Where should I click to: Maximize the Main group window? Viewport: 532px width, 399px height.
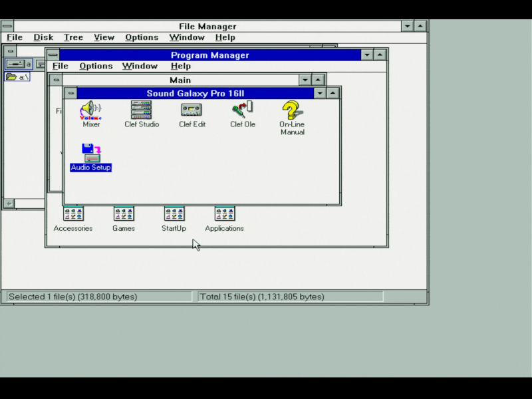[x=318, y=80]
